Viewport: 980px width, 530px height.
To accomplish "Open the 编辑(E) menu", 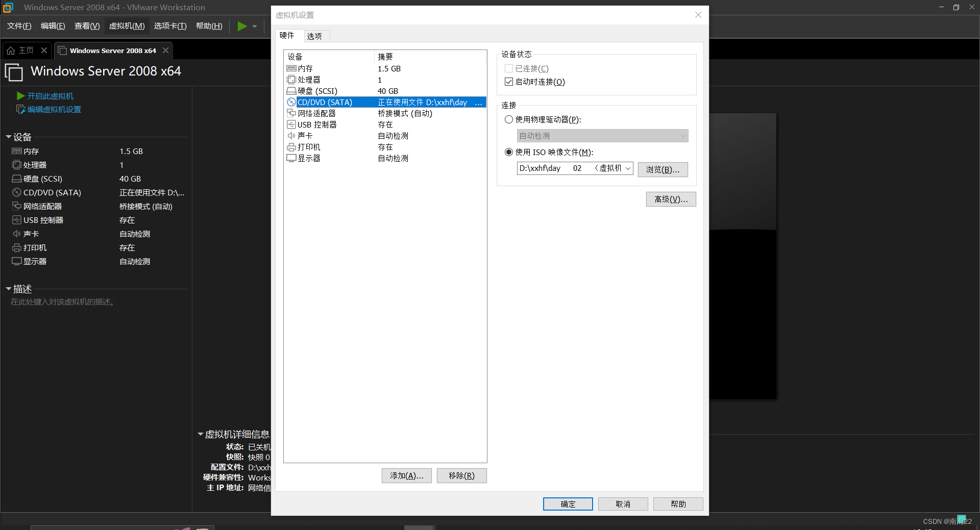I will pos(53,26).
